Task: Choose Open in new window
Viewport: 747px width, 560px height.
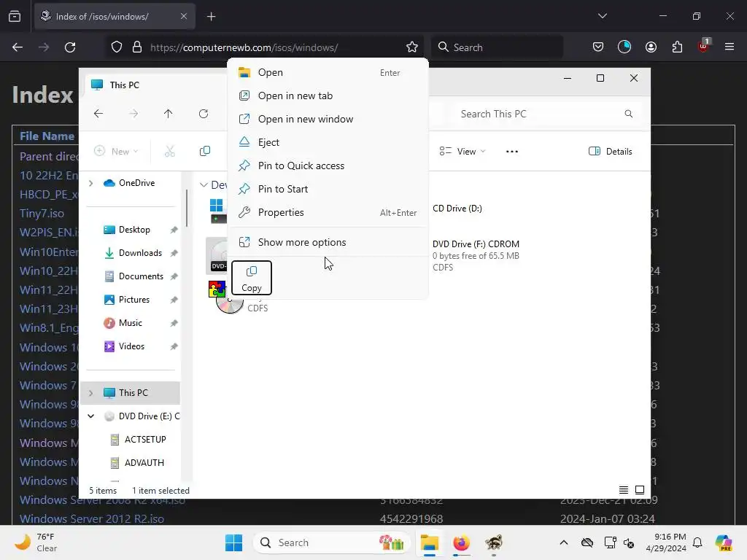Action: click(328, 119)
